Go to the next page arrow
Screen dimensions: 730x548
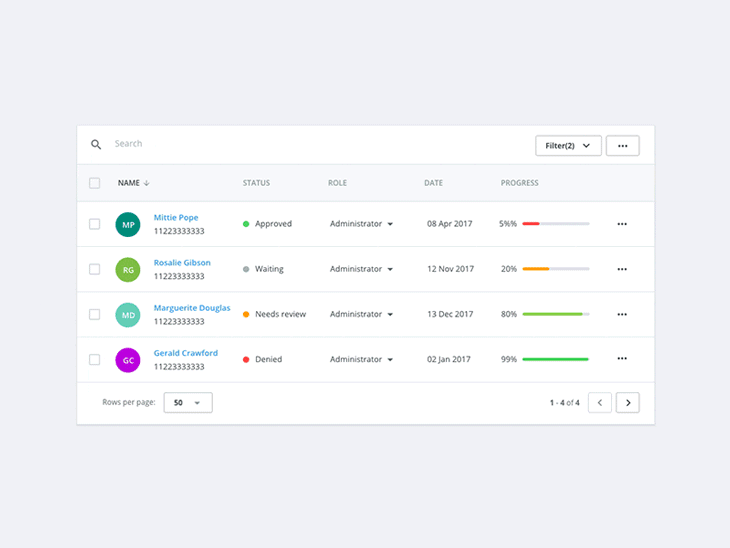pos(627,403)
